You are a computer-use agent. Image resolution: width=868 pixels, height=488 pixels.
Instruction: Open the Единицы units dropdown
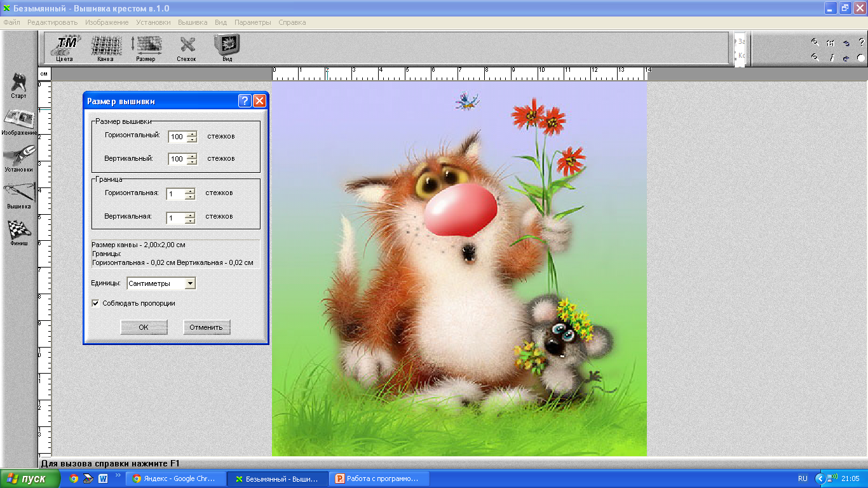[190, 283]
